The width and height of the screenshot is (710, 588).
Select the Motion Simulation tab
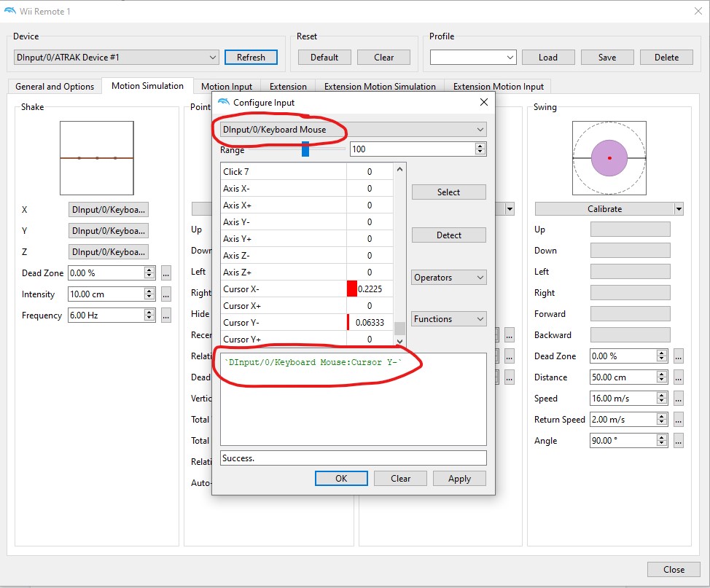(x=148, y=85)
